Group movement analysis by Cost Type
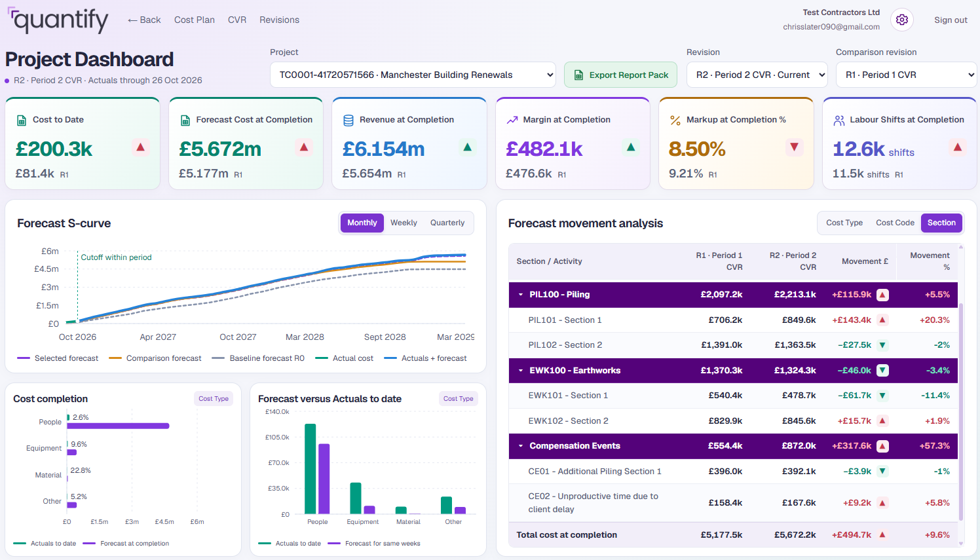Viewport: 980px width, 560px height. (844, 223)
